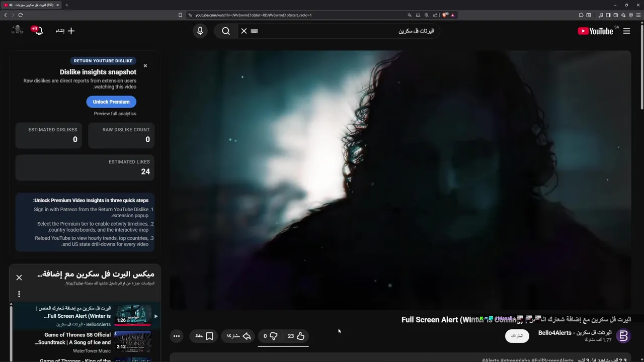Open the YouTube hamburger guide menu

626,31
